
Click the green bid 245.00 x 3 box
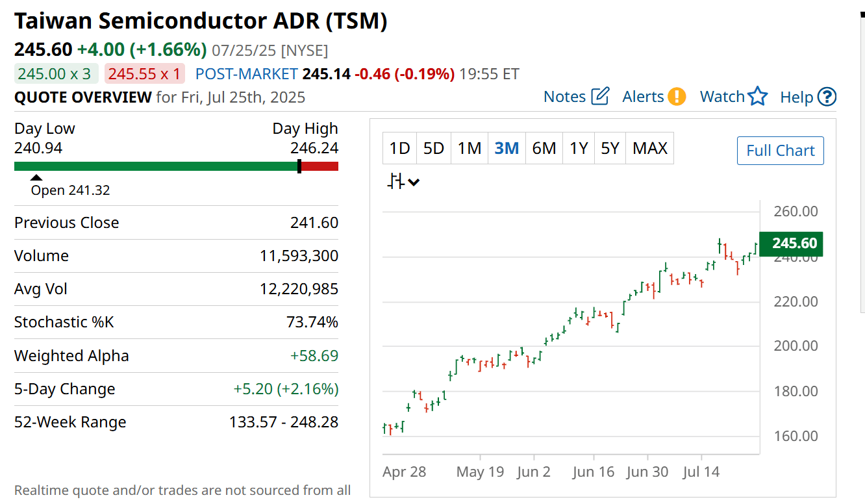[56, 74]
